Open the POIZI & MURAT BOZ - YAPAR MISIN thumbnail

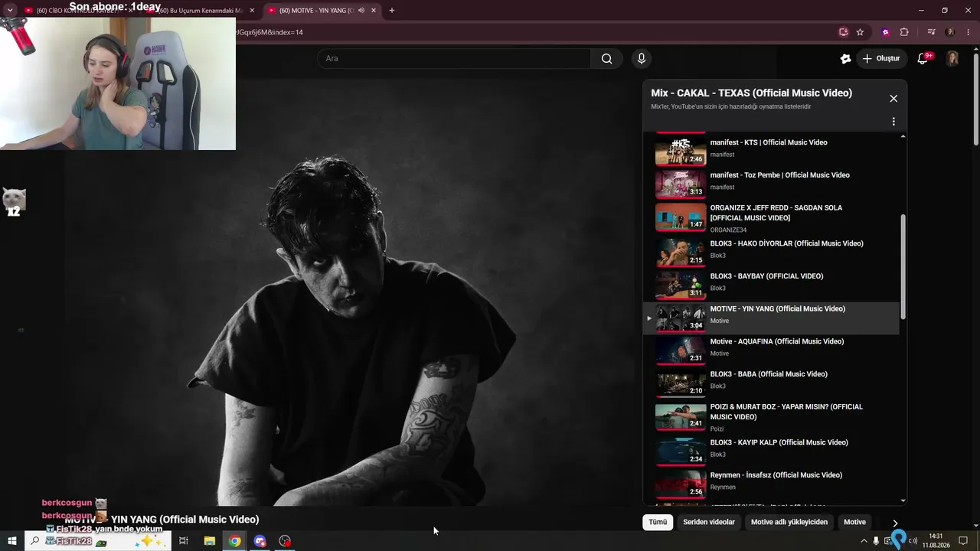tap(681, 416)
